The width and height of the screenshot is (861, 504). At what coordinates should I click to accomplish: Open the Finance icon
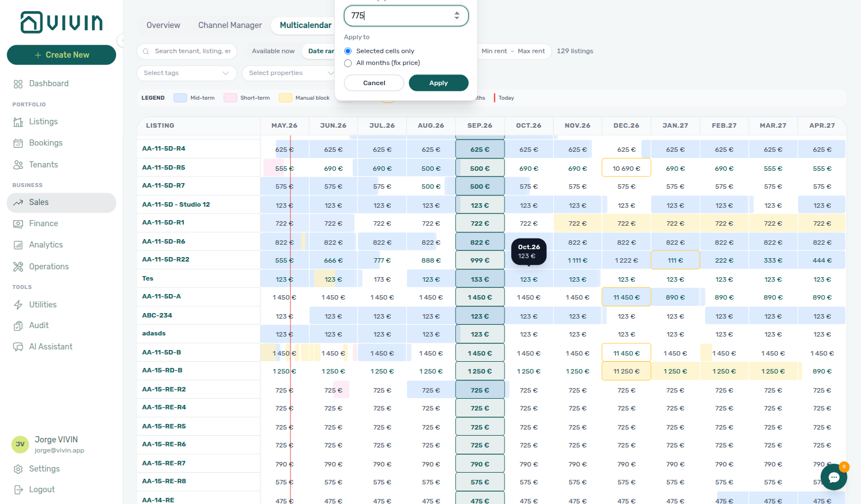[x=18, y=224]
